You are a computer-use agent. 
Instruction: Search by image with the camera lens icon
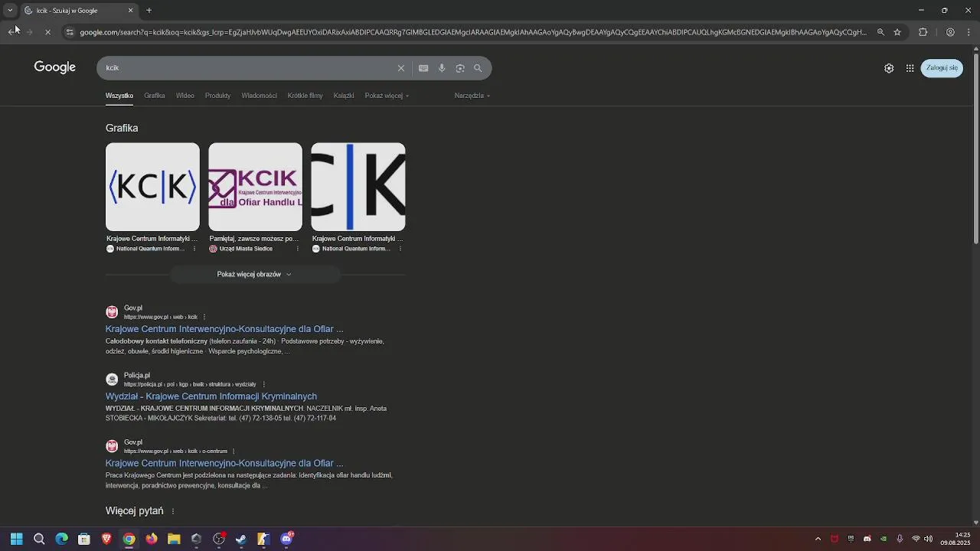click(x=460, y=68)
